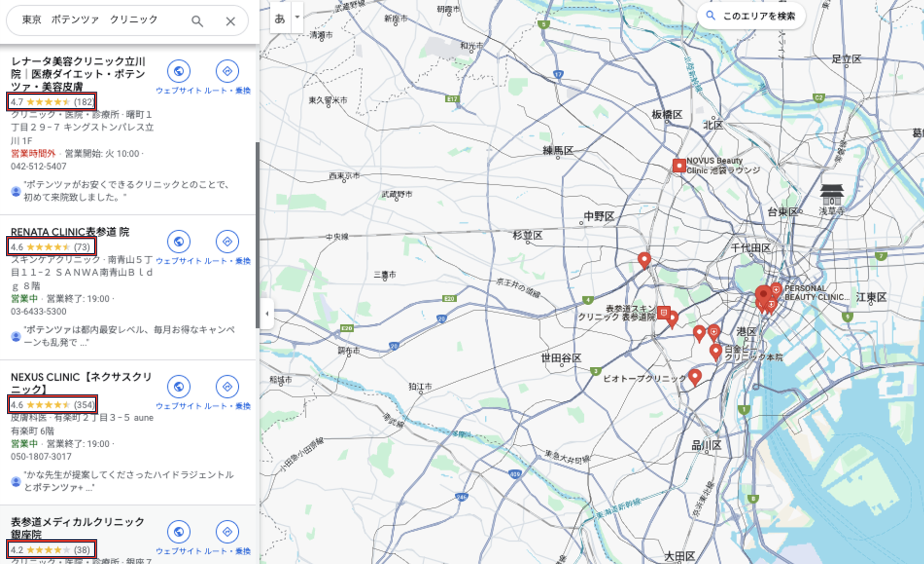Open NEXUS CLINIC【ネクサスクリニック】 listing title

81,383
